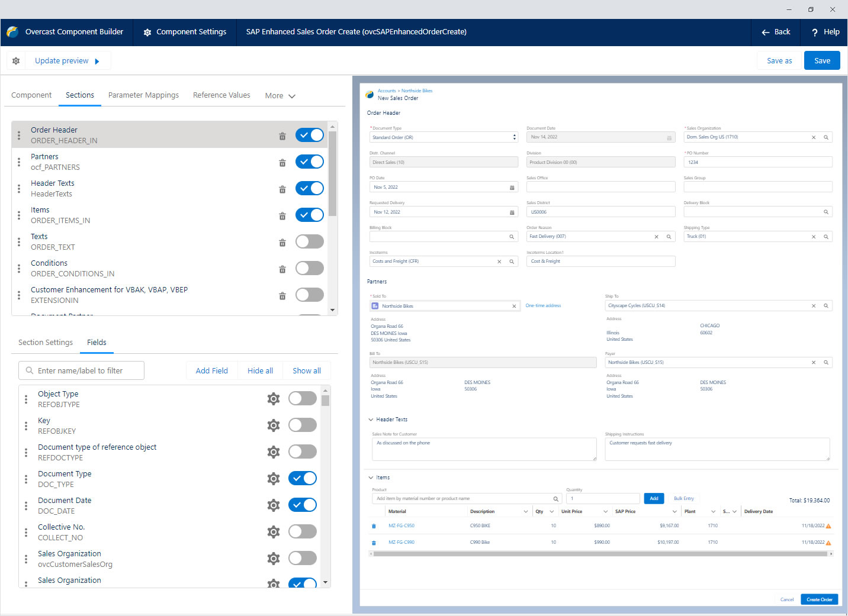This screenshot has height=616, width=848.
Task: Click trash icon for Conditions section
Action: tap(282, 269)
